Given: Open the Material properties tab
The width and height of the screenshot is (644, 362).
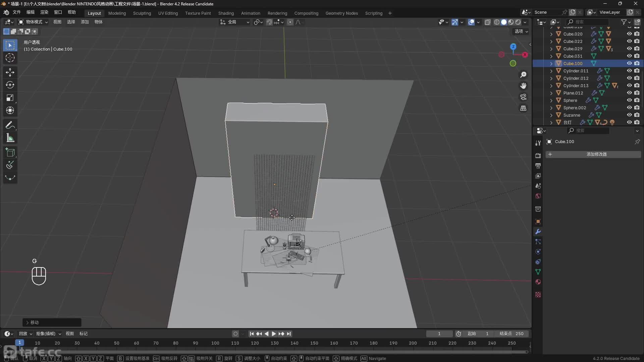Looking at the screenshot, I should click(x=538, y=282).
